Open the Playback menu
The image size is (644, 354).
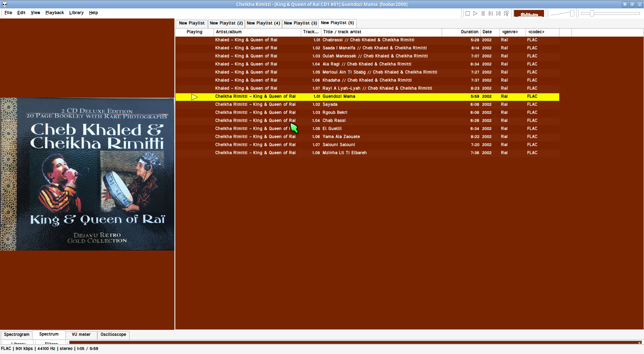pyautogui.click(x=55, y=13)
